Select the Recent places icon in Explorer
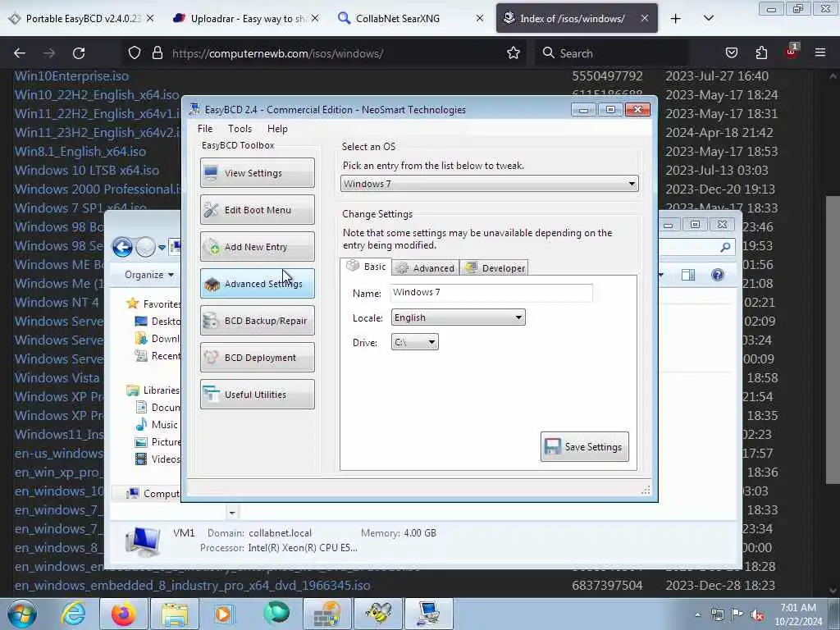This screenshot has width=840, height=630. pyautogui.click(x=141, y=356)
